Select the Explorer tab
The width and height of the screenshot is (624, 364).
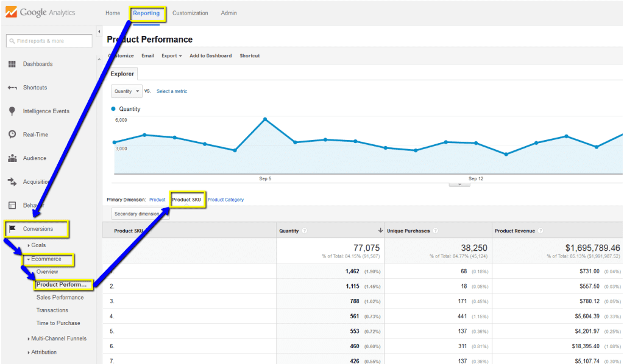(122, 74)
